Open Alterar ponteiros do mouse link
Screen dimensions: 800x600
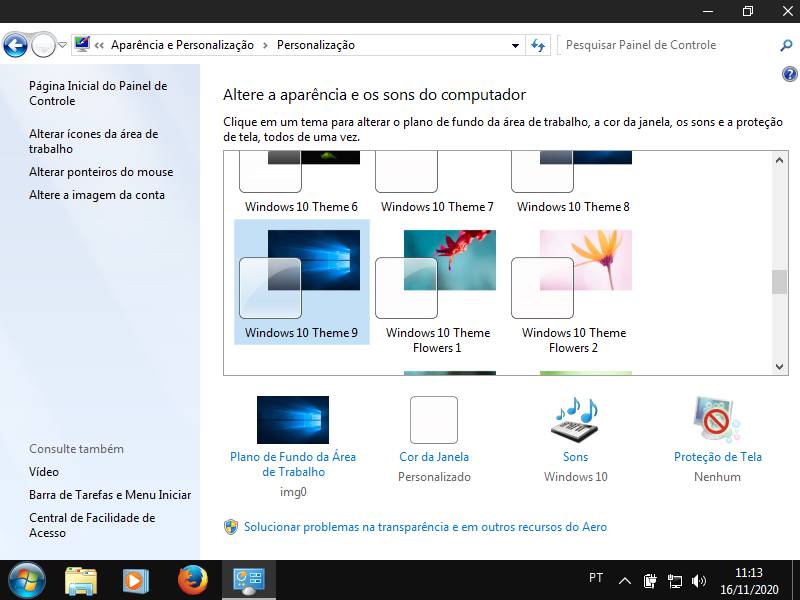tap(101, 172)
